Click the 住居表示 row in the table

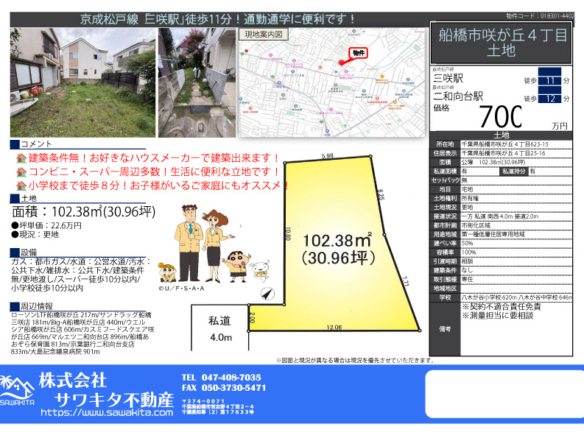501,153
